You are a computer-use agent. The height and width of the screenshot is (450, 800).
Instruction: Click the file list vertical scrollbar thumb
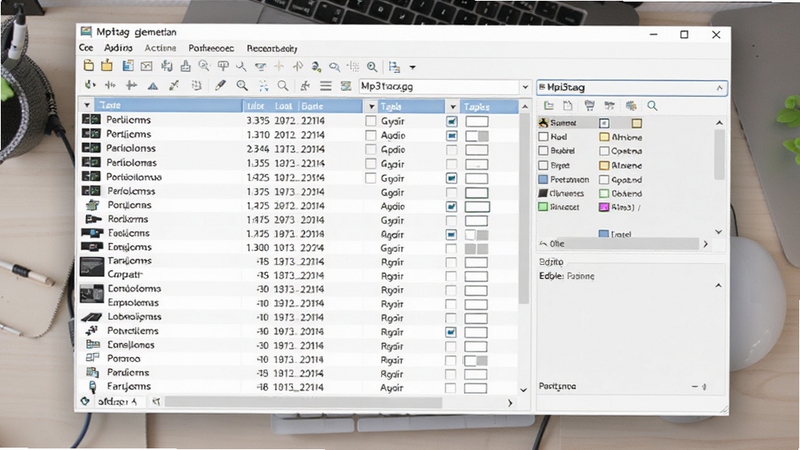click(524, 208)
